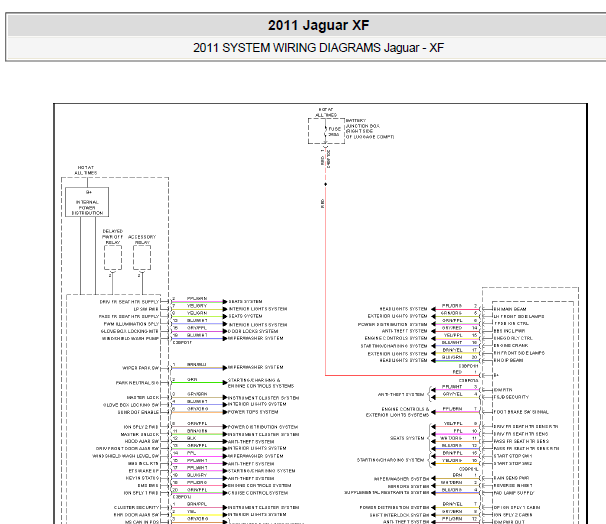The height and width of the screenshot is (524, 606).
Task: Select the "FOOT BRAKE SW SIGNAL" label
Action: [x=521, y=412]
